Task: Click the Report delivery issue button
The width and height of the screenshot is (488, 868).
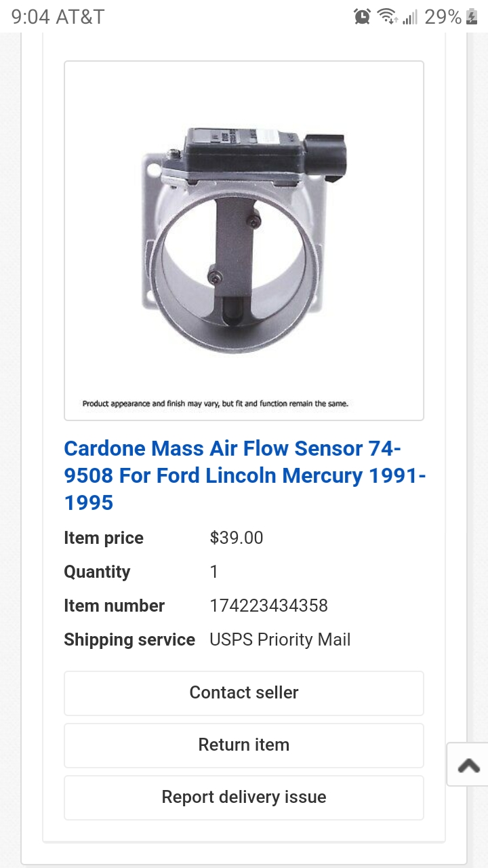Action: click(244, 797)
